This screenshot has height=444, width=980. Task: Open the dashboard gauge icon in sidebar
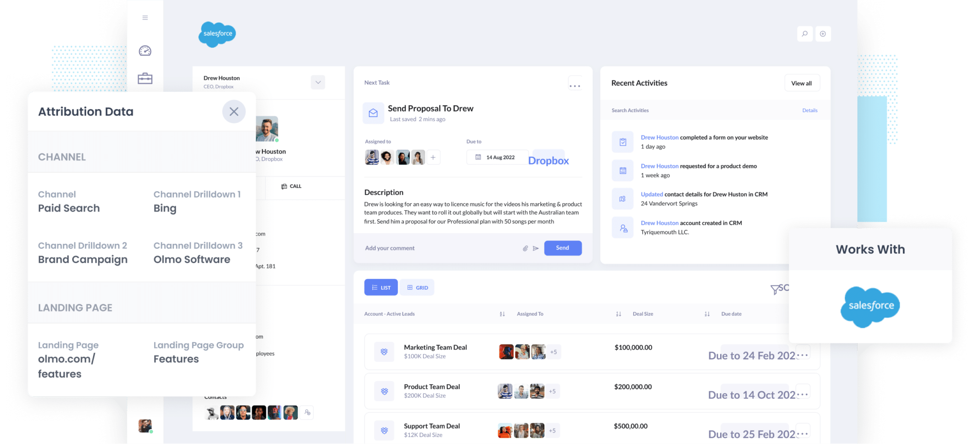point(145,51)
